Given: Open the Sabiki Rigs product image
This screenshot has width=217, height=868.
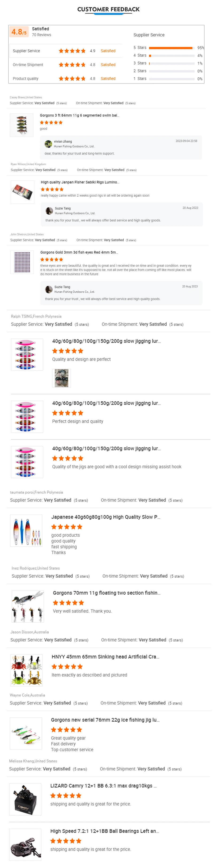Looking at the screenshot, I should 23,192.
